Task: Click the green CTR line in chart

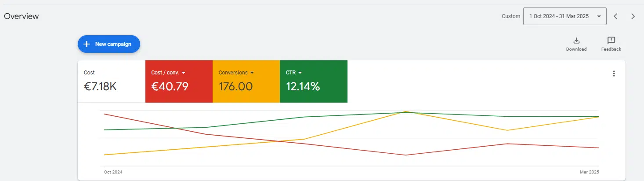Action: pos(255,122)
